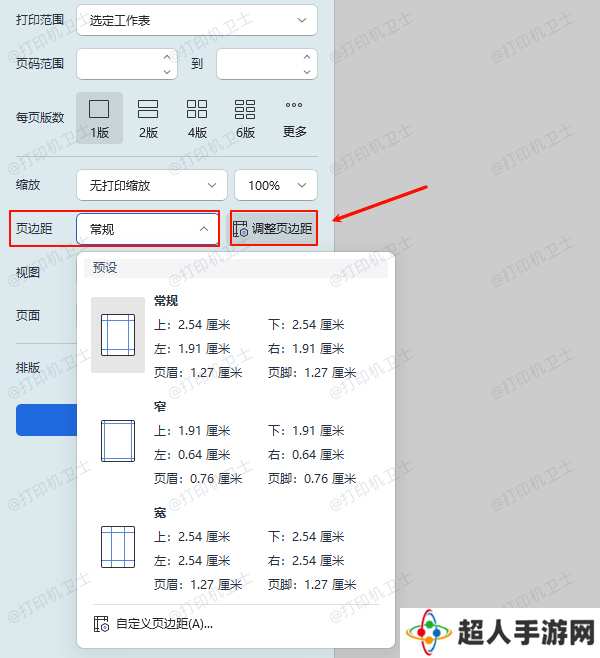The image size is (600, 658).
Task: Click the 窄 margin thumbnail icon
Action: pyautogui.click(x=118, y=441)
